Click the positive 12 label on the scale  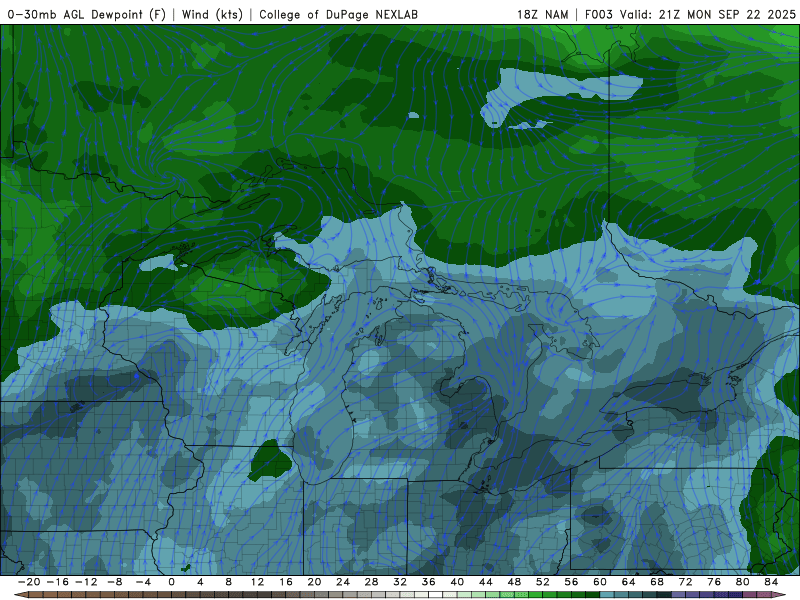click(x=257, y=582)
